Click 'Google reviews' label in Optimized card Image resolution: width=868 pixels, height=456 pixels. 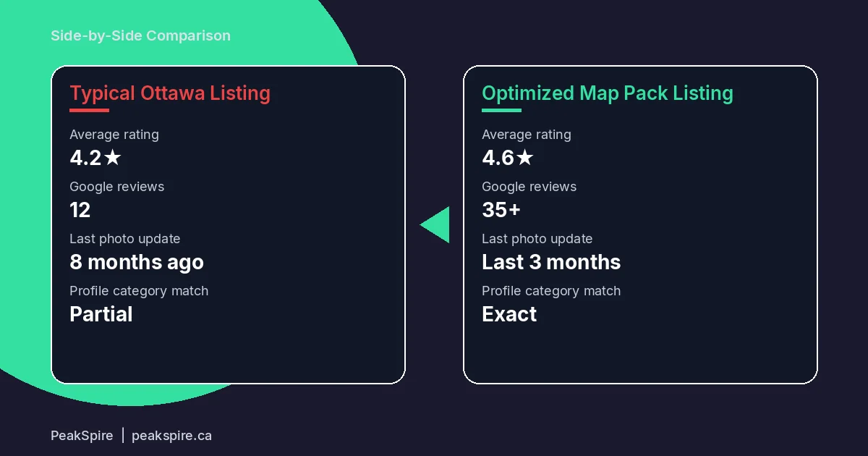click(529, 187)
